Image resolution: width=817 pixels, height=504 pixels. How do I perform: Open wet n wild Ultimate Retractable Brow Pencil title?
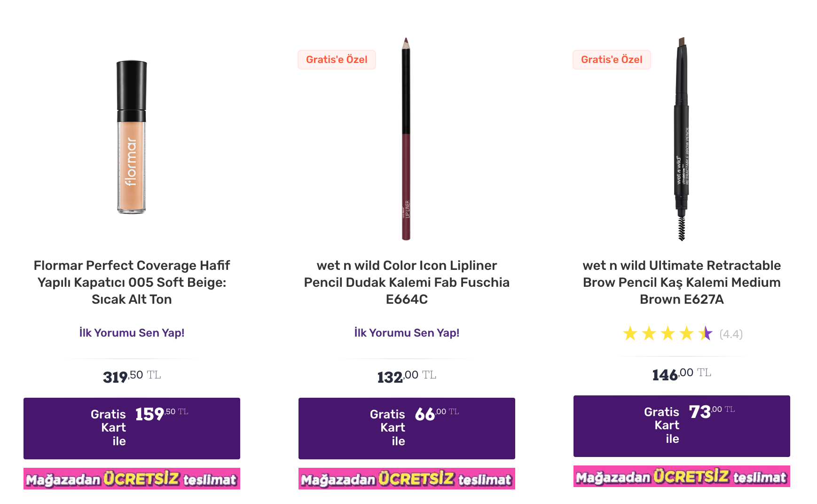(682, 282)
